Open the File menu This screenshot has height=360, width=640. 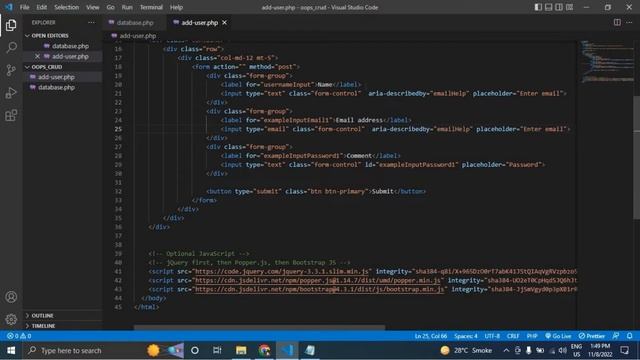(x=24, y=7)
